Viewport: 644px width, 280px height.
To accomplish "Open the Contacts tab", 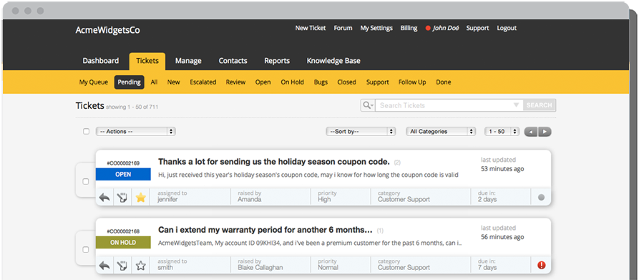I will (x=233, y=61).
